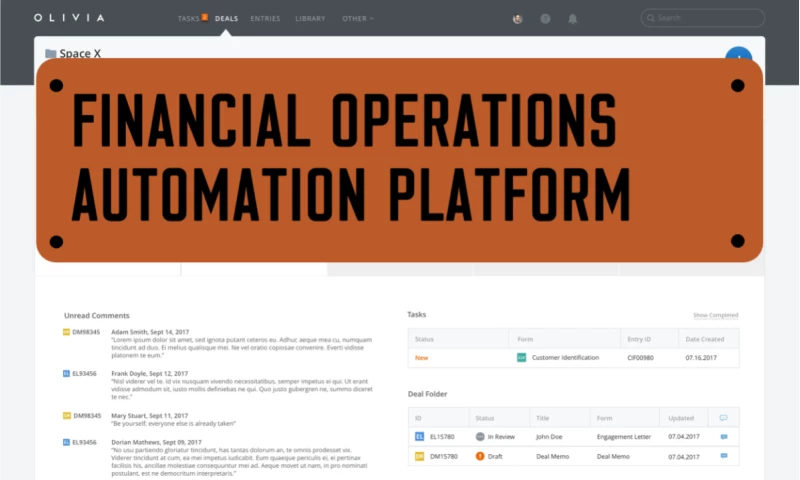The image size is (800, 480).
Task: Click the search magnifier icon
Action: point(651,18)
